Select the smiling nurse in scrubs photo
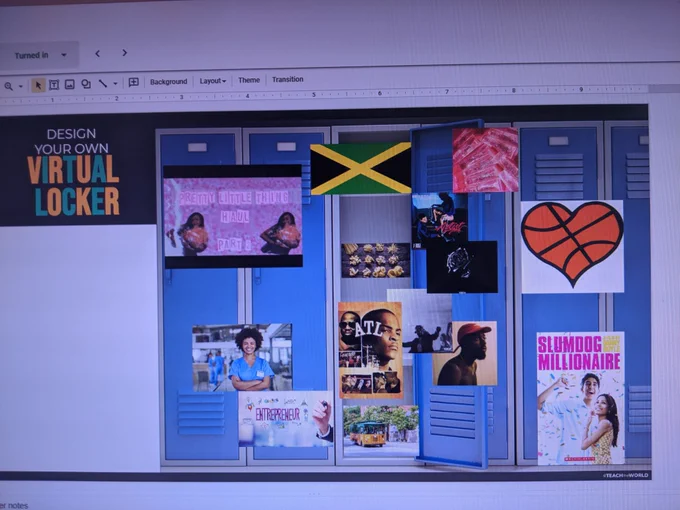 click(x=242, y=357)
